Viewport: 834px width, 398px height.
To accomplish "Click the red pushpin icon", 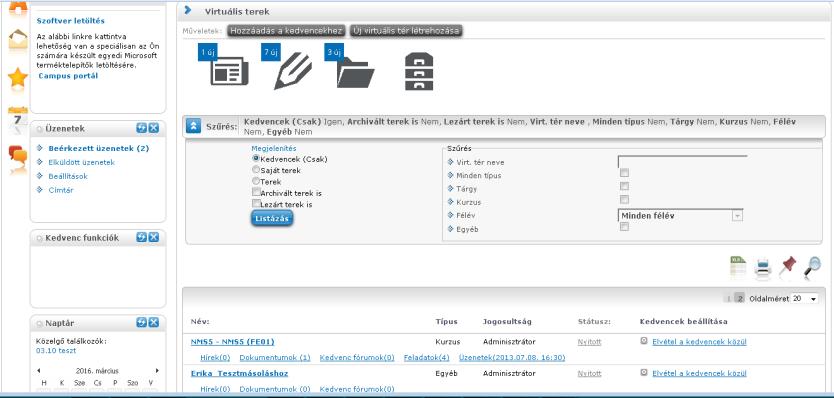I will (x=788, y=267).
